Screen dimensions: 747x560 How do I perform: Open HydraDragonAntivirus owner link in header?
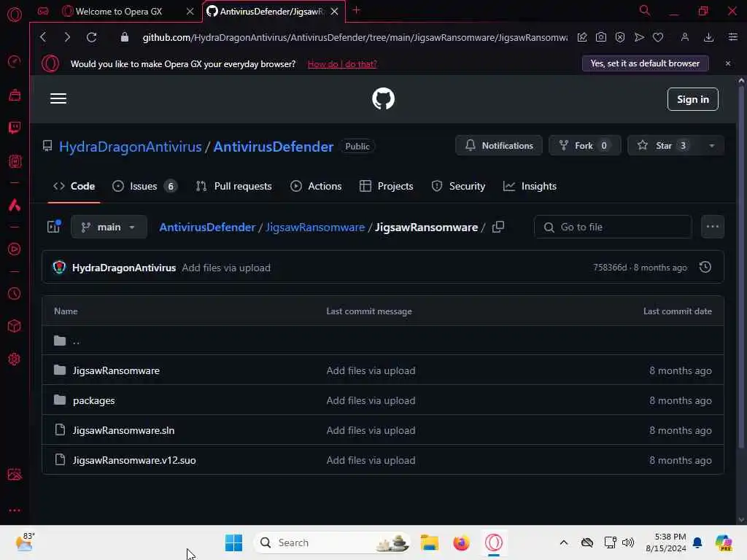tap(131, 146)
